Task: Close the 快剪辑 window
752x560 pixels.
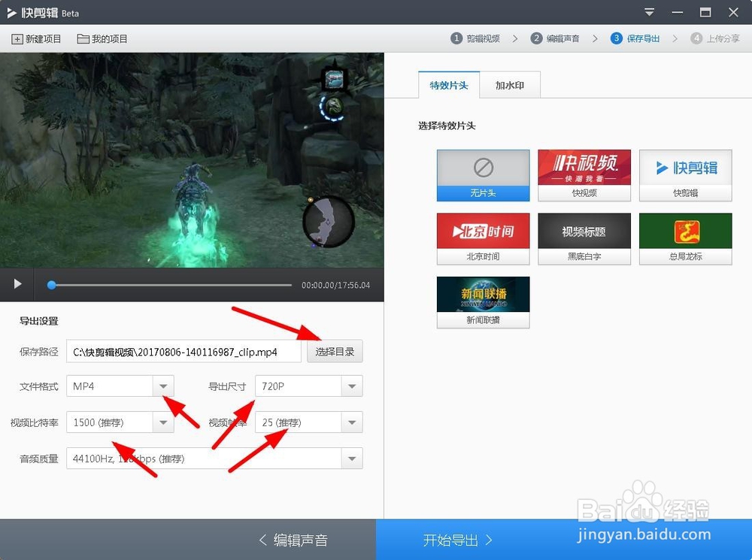Action: (733, 12)
